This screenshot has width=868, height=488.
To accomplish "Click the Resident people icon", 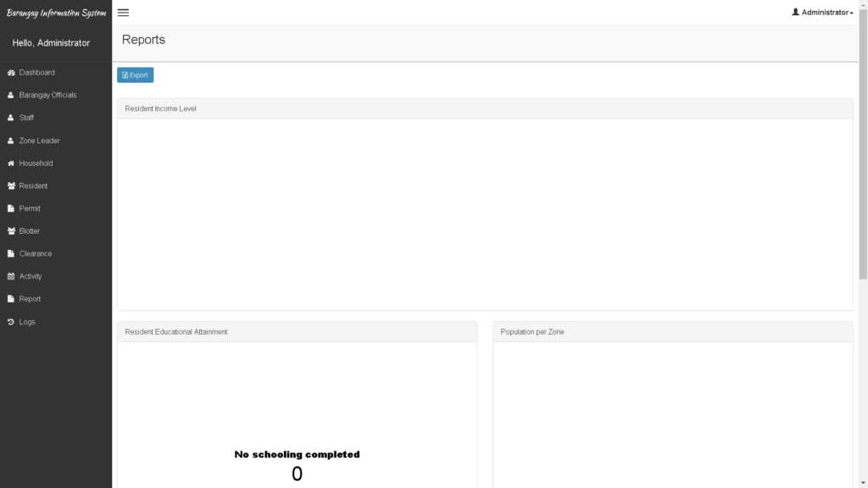I will (12, 186).
